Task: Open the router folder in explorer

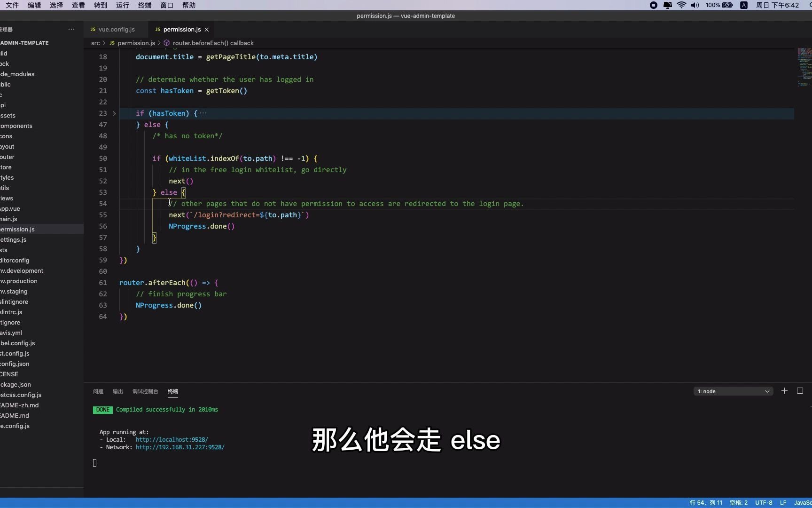Action: click(42, 157)
